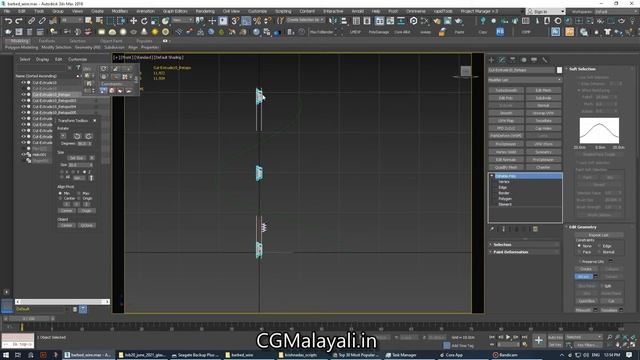Open the Utilities command panel tab
This screenshot has height=360, width=640.
click(x=544, y=60)
